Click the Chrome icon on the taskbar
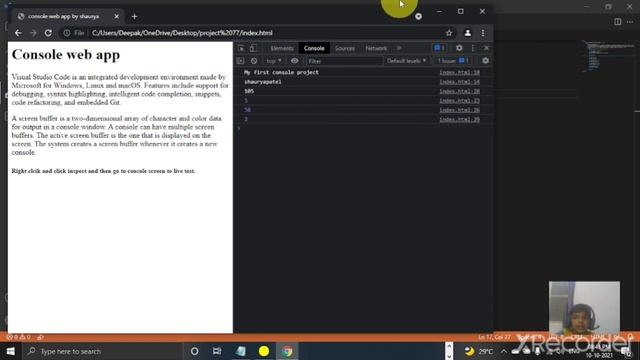Viewport: 640px width, 360px height. 287,351
